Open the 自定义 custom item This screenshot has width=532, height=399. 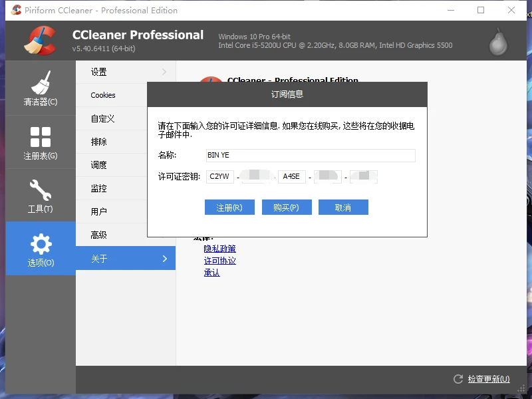point(111,119)
